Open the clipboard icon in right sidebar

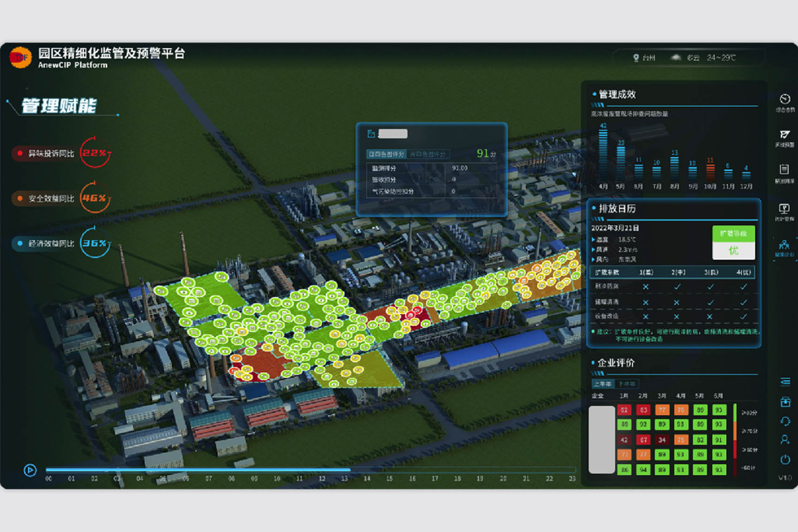click(784, 169)
